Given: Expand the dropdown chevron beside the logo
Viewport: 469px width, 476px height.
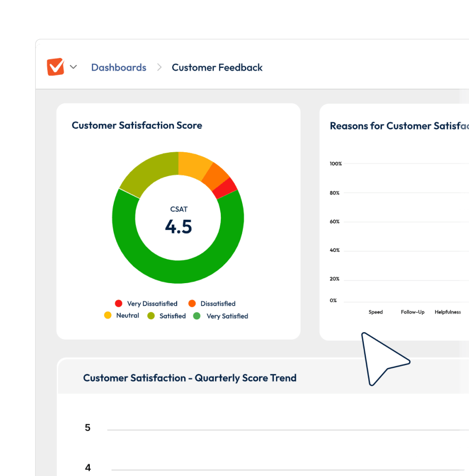Looking at the screenshot, I should point(73,67).
